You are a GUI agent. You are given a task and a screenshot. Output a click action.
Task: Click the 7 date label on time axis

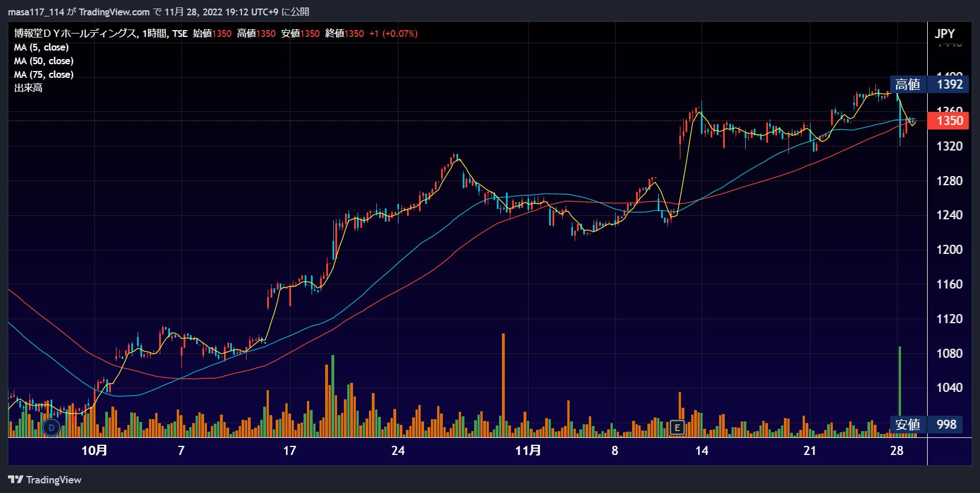click(181, 450)
